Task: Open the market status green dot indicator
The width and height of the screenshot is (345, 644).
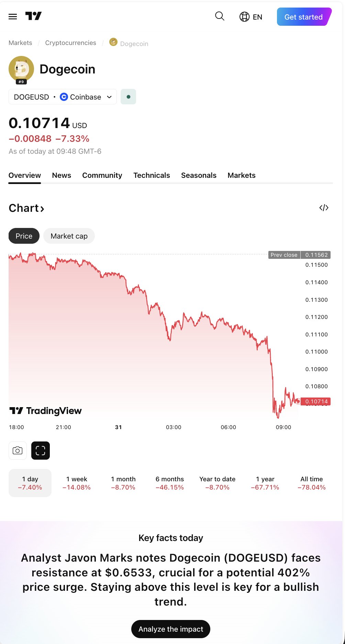Action: 128,97
